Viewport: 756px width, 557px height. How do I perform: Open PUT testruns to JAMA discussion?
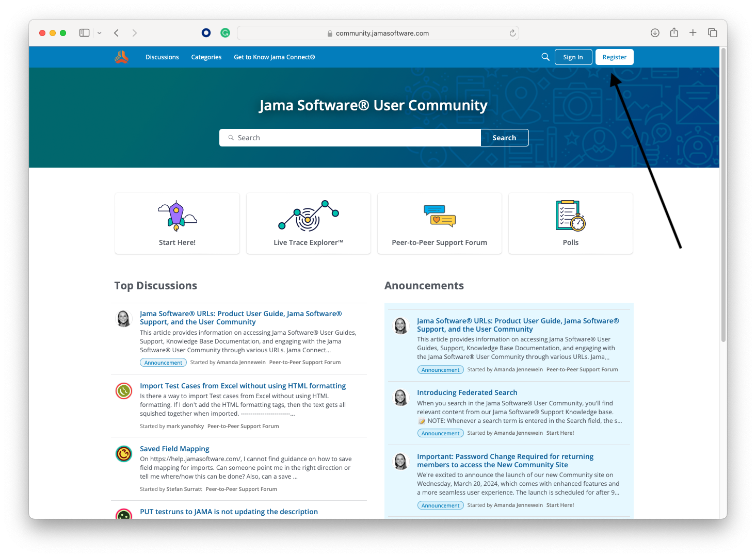point(229,512)
